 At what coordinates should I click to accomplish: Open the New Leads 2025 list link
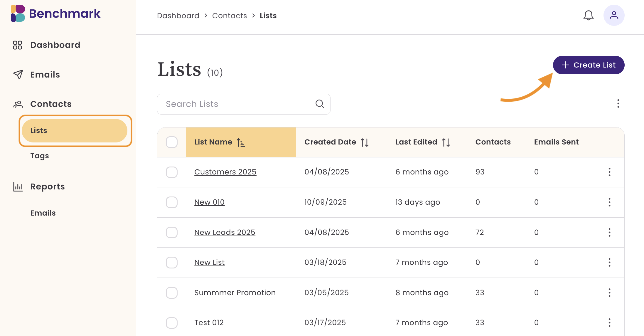[225, 232]
